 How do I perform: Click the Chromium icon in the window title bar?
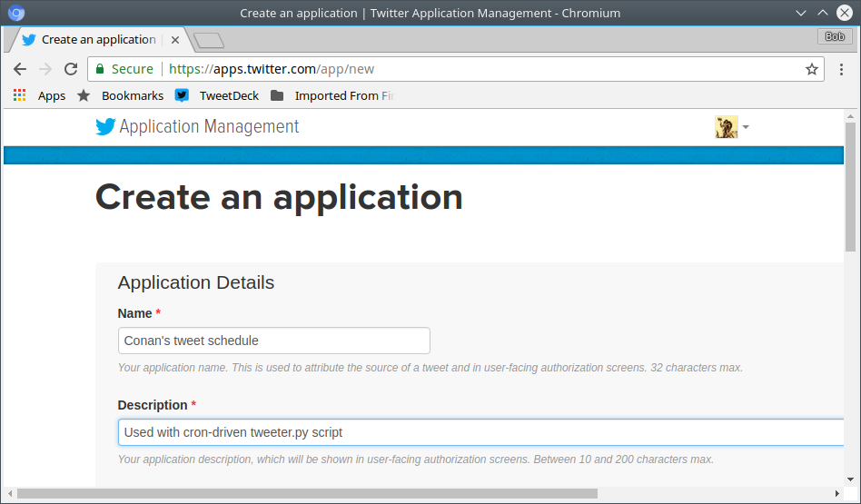click(16, 13)
